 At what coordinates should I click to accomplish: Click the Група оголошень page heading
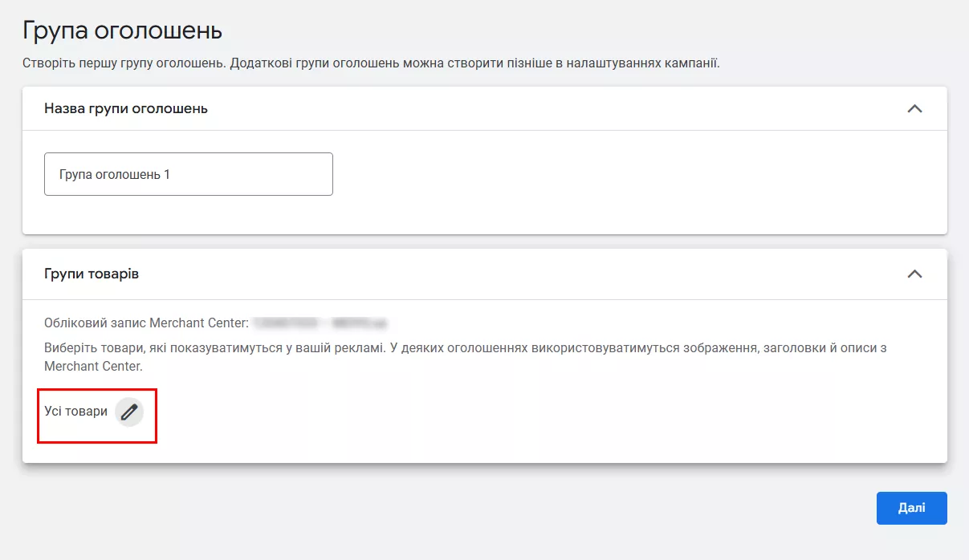tap(122, 30)
